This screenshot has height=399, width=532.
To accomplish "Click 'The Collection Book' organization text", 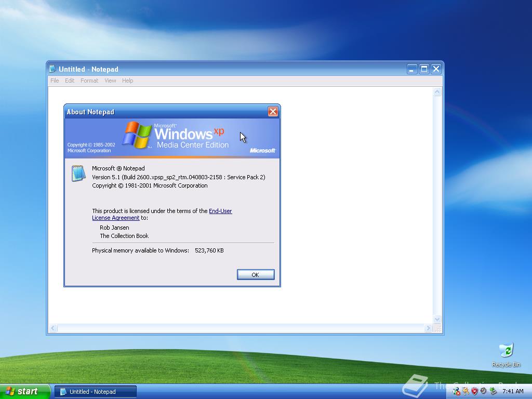I will click(x=124, y=236).
